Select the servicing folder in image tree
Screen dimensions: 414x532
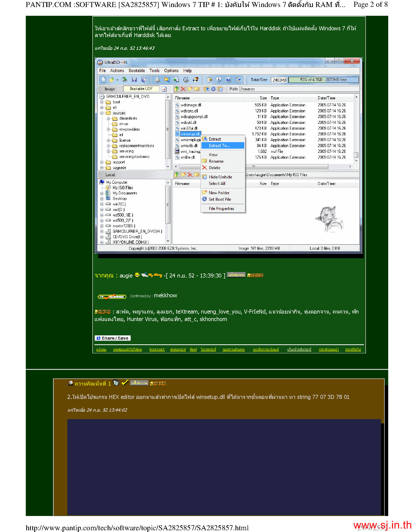coord(126,151)
